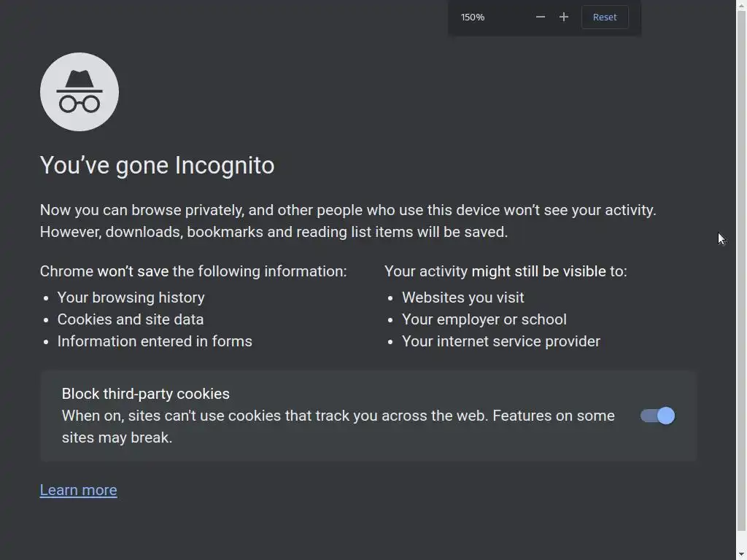Click the 150% zoom percentage label

point(473,17)
